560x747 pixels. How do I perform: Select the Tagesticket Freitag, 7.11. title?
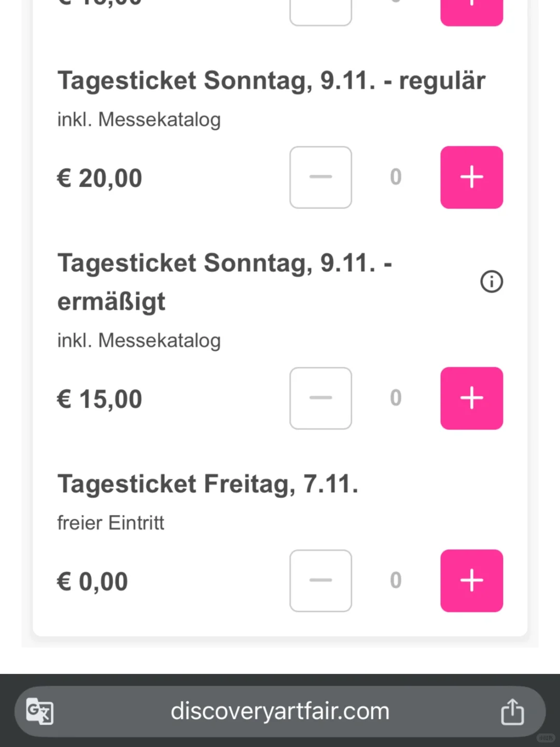(207, 484)
